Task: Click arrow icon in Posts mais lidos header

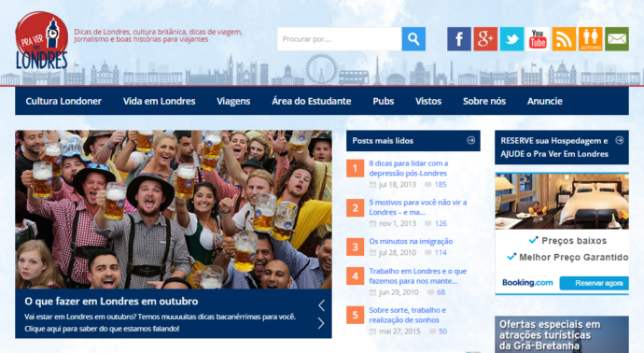Action: (x=470, y=140)
